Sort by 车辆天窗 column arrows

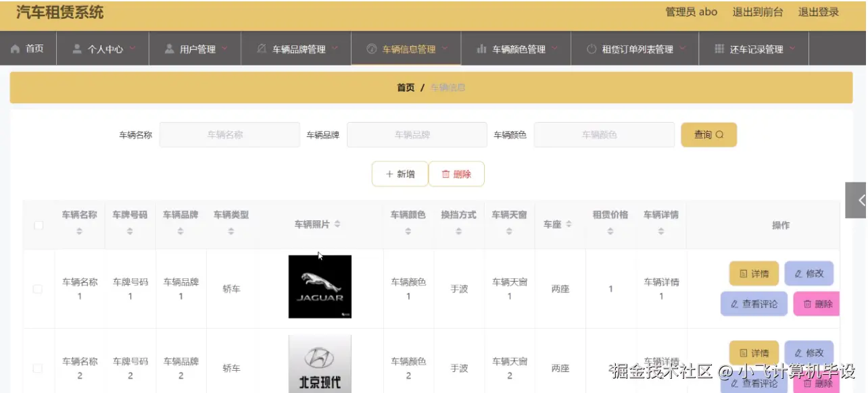(x=510, y=231)
